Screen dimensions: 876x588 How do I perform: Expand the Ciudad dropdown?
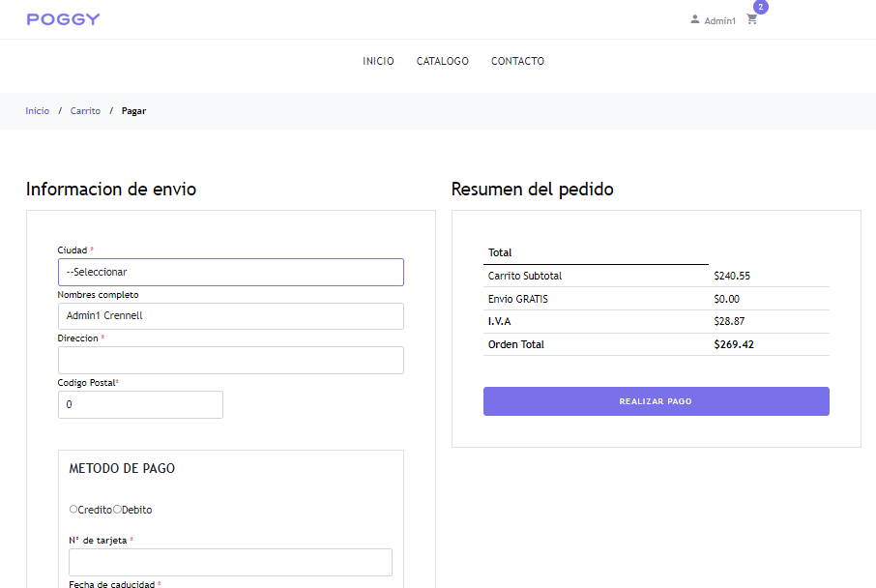pyautogui.click(x=231, y=272)
